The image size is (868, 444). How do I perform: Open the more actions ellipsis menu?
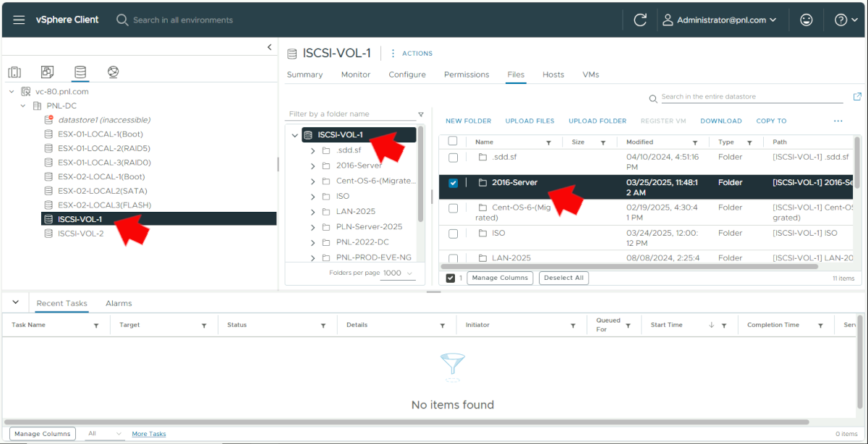click(838, 121)
